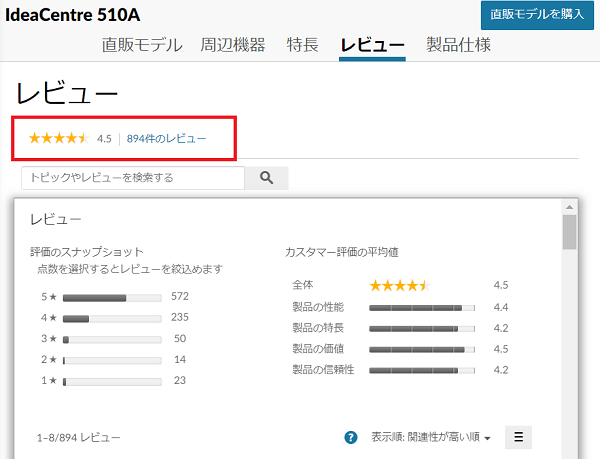Screen dimensions: 600x459
Task: Click the 評価のスナップショット heading
Action: pyautogui.click(x=87, y=252)
